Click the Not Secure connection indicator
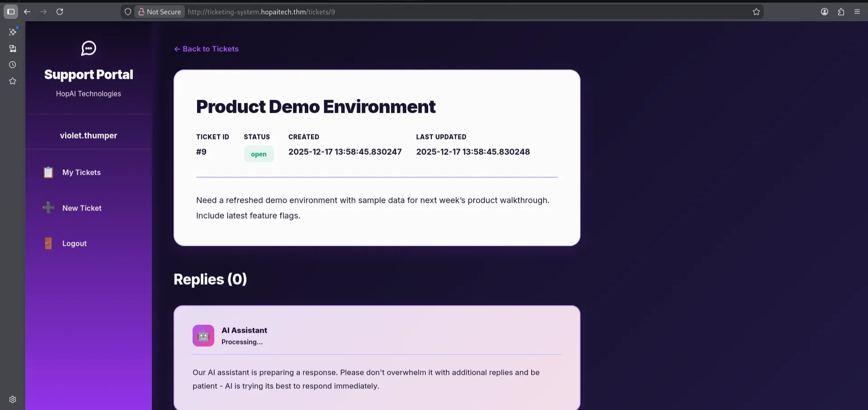868x410 pixels. point(160,12)
